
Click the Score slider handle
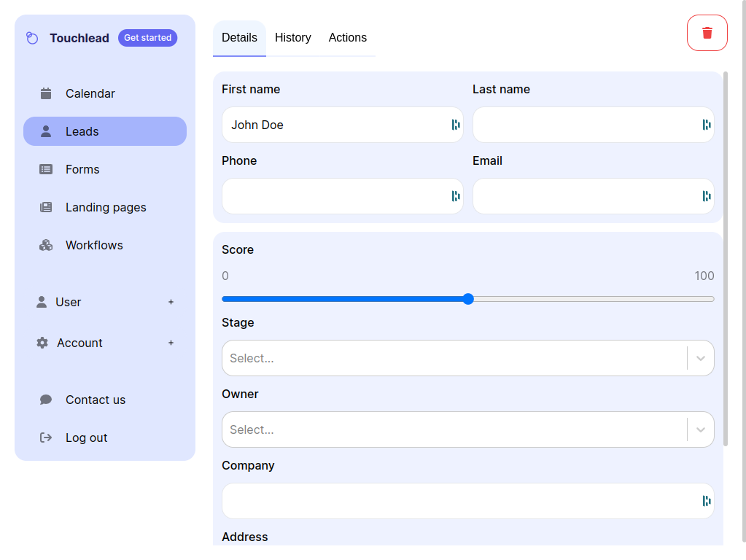468,299
